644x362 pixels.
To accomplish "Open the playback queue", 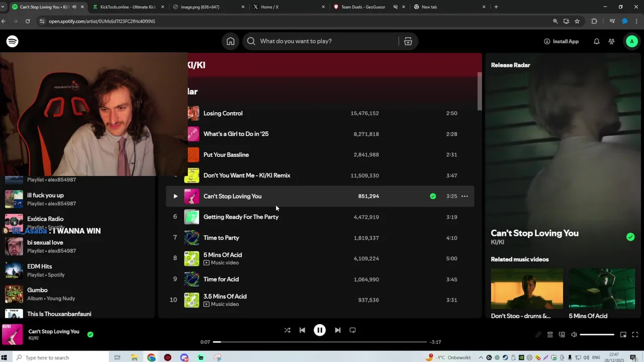I will 550,335.
